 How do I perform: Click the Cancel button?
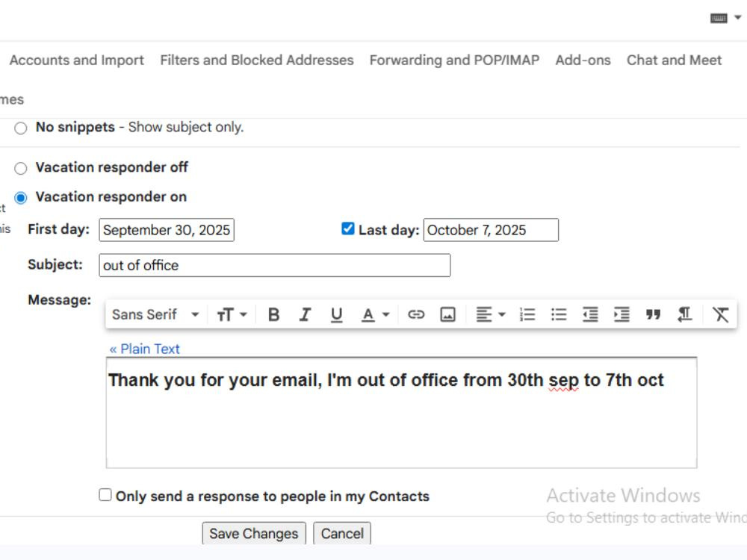tap(342, 533)
